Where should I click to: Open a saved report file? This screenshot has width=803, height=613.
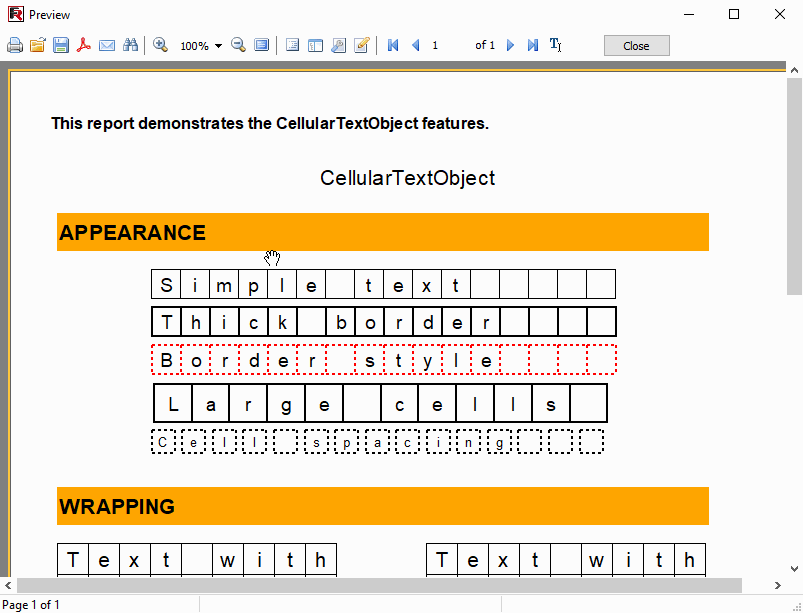tap(37, 46)
